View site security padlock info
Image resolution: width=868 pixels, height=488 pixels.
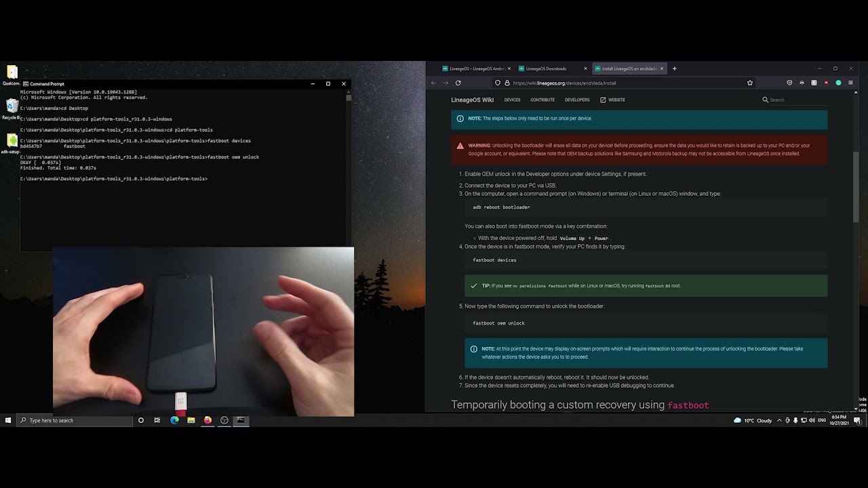pyautogui.click(x=507, y=83)
